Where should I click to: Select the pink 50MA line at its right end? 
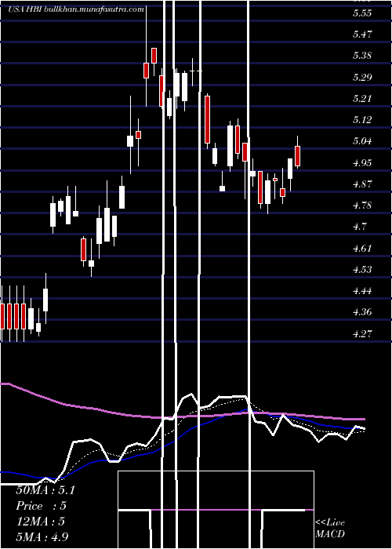[x=362, y=419]
